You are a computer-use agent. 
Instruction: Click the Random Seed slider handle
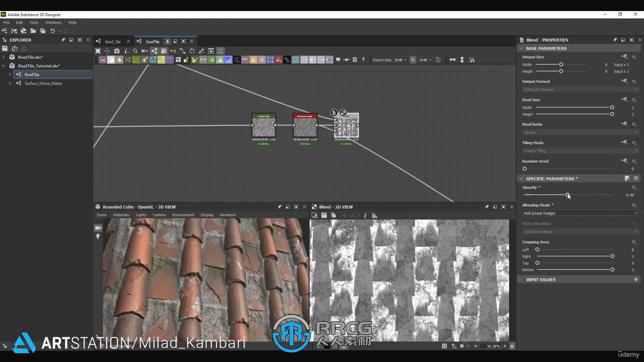(x=524, y=169)
